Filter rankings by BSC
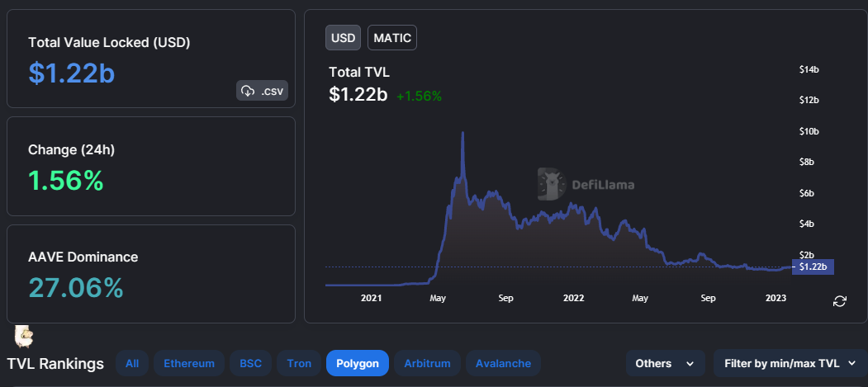The height and width of the screenshot is (387, 868). click(251, 363)
